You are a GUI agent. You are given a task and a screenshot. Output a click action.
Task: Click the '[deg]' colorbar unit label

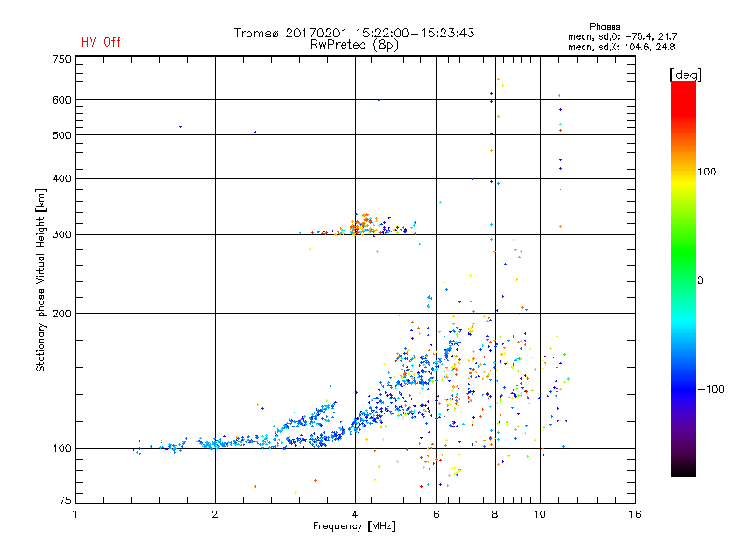tap(685, 75)
